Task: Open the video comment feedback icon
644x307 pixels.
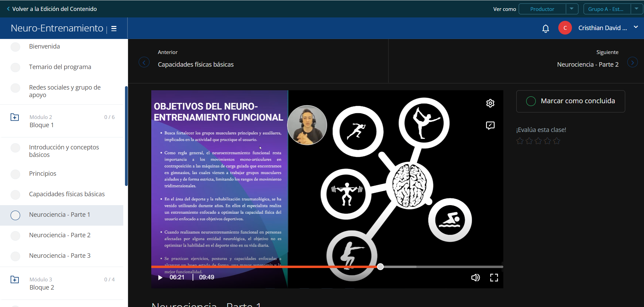Action: (490, 125)
